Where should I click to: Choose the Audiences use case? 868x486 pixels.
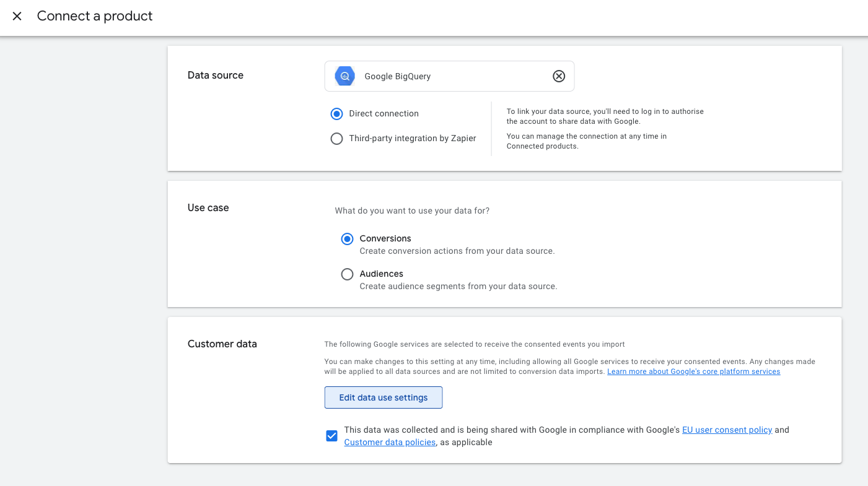[x=348, y=274]
